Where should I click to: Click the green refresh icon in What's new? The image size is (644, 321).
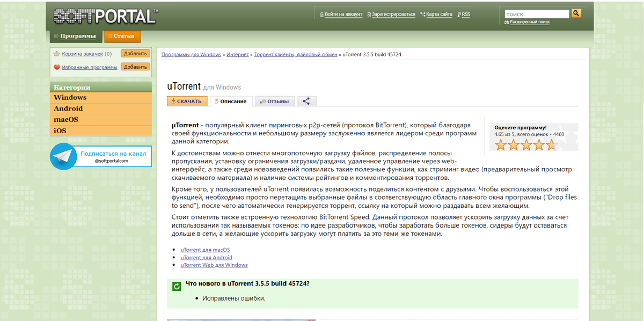point(176,286)
